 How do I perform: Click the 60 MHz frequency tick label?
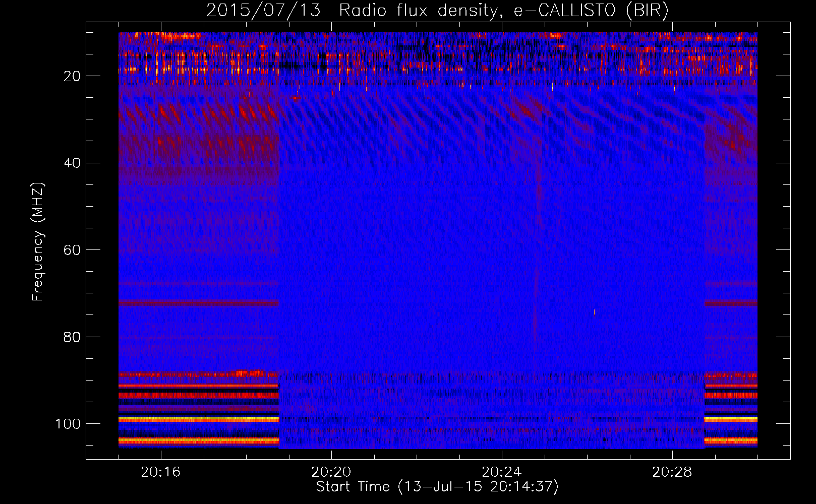[x=72, y=250]
